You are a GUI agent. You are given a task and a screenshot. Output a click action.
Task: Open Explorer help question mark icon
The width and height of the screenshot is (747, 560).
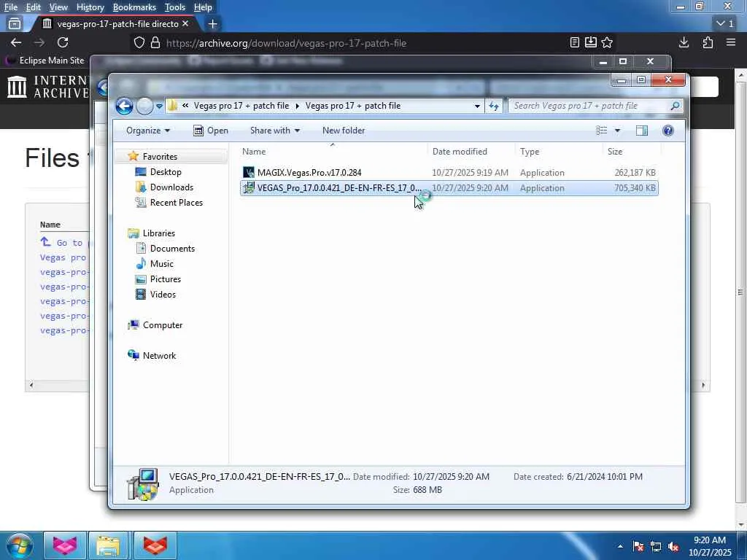tap(668, 131)
